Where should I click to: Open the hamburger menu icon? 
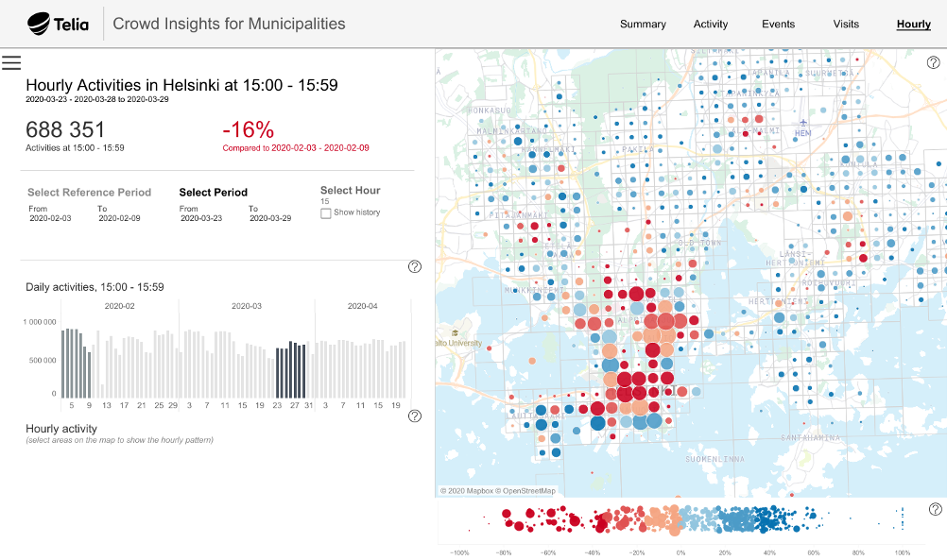coord(11,63)
